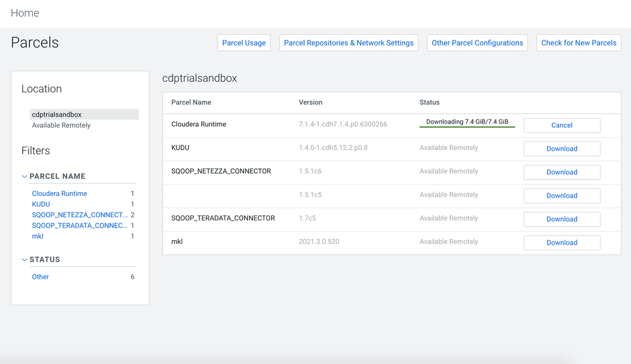The width and height of the screenshot is (631, 364).
Task: Click version 7.1.4-1.cdh7.1.4.p0.6300266 text
Action: (343, 124)
